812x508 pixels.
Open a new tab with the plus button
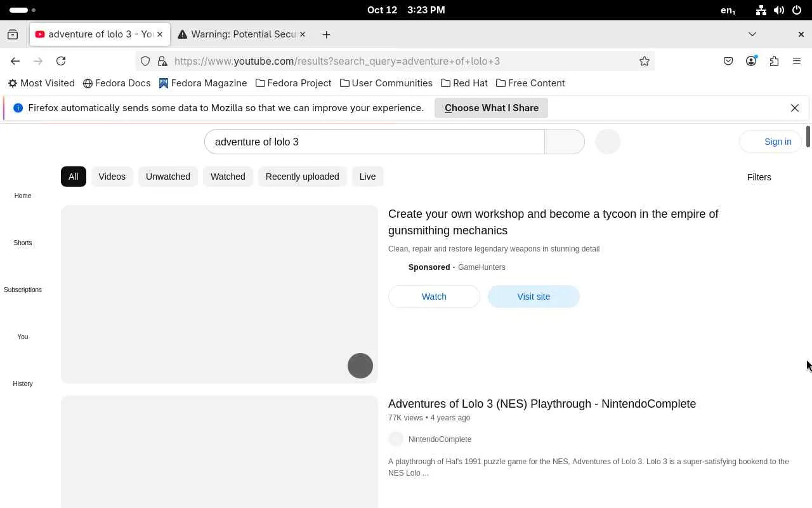[326, 34]
